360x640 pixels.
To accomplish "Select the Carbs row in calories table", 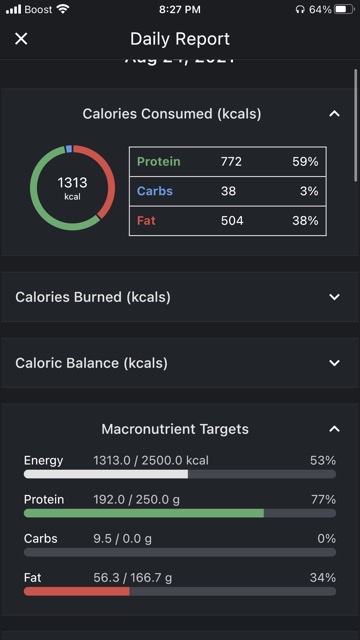I will 228,191.
